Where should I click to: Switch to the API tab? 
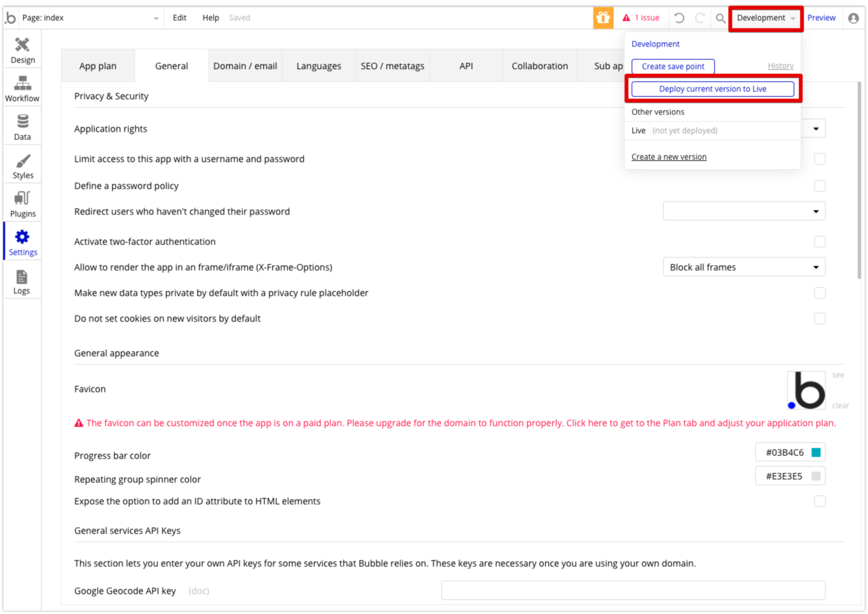tap(466, 66)
